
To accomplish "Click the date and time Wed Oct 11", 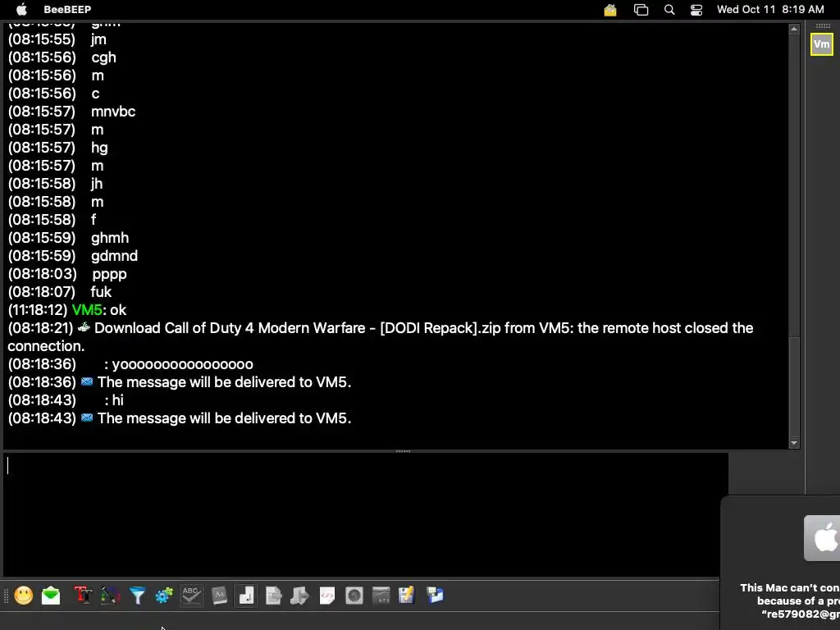I will pyautogui.click(x=770, y=9).
